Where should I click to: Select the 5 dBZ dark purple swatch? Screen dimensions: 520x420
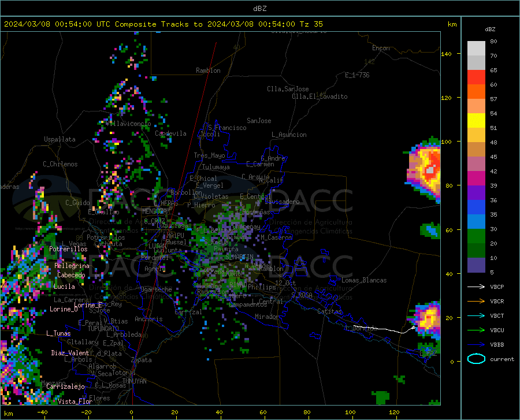coord(476,265)
